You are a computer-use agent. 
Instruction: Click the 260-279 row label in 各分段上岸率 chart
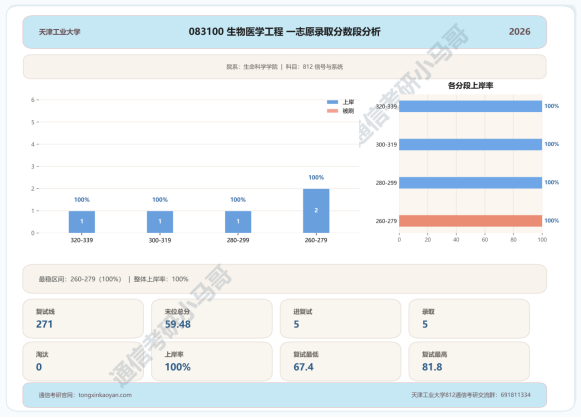coord(386,221)
